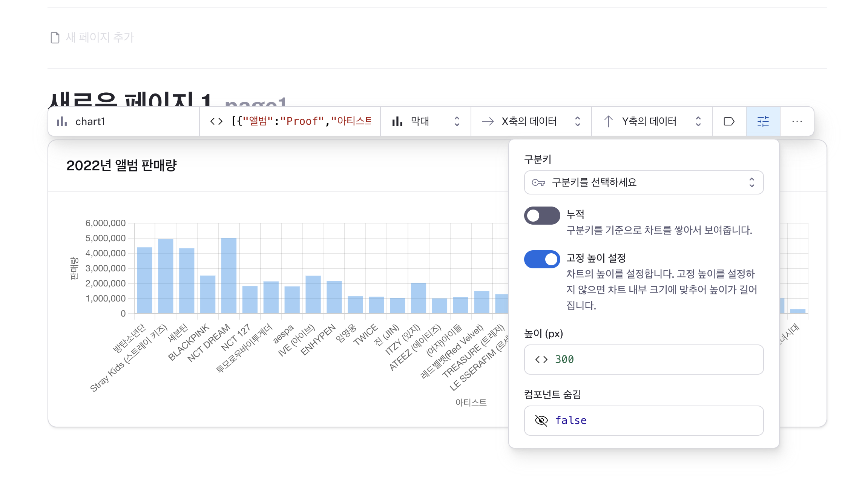Click the '고정 높이 설정' option label

pos(596,258)
